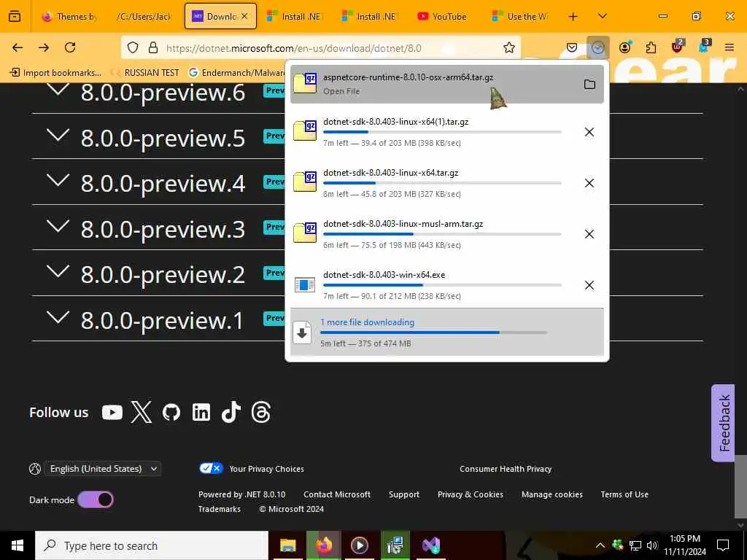
Task: Click the 375 of 474 MB summary progress bar
Action: click(433, 332)
